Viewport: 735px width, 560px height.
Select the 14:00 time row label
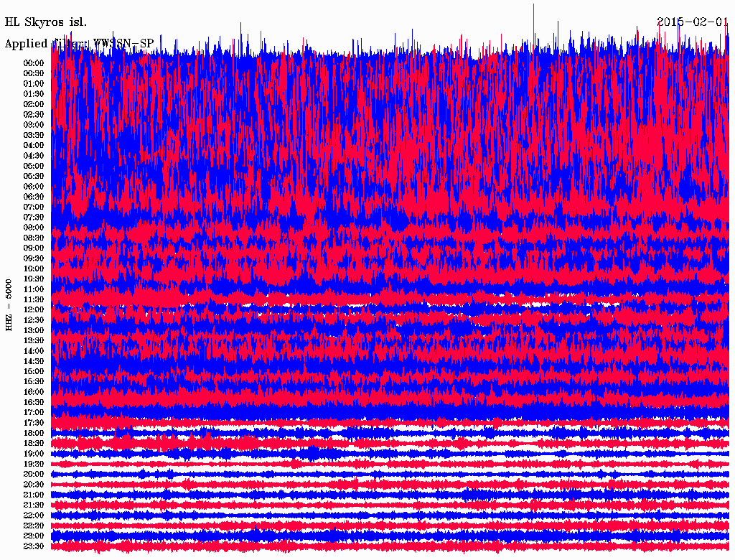pos(34,351)
